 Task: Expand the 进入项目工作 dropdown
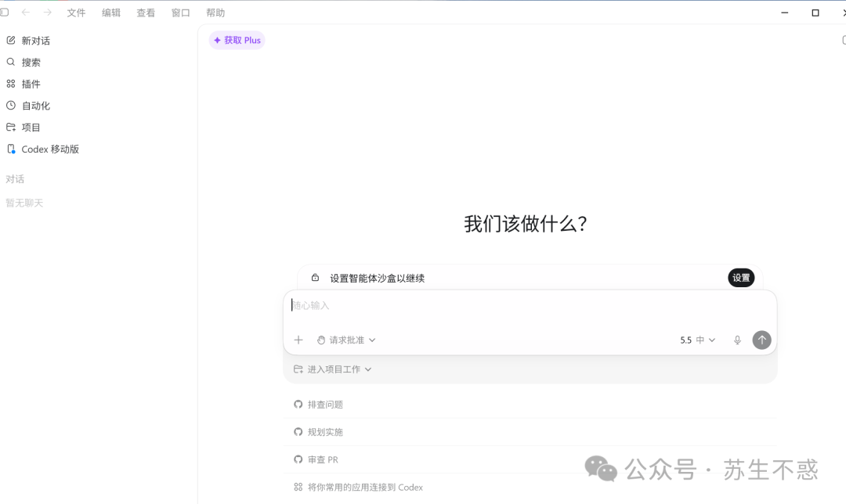(x=332, y=369)
